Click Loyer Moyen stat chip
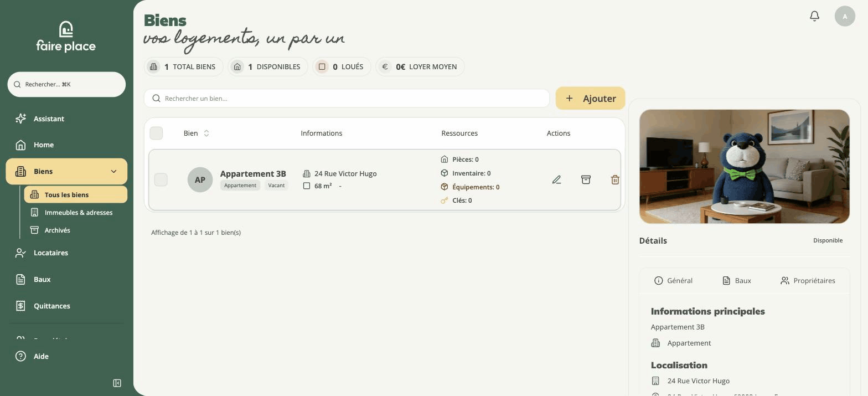 pyautogui.click(x=420, y=66)
